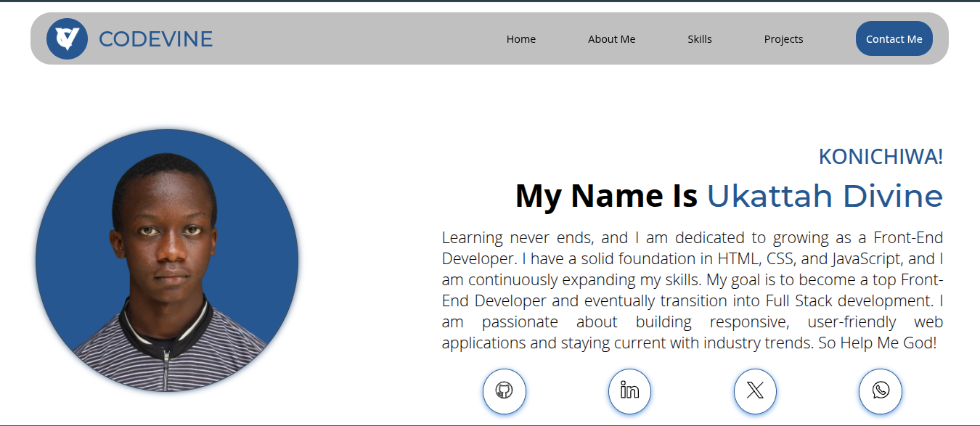The height and width of the screenshot is (426, 980).
Task: Open the WhatsApp chat icon
Action: click(x=881, y=391)
